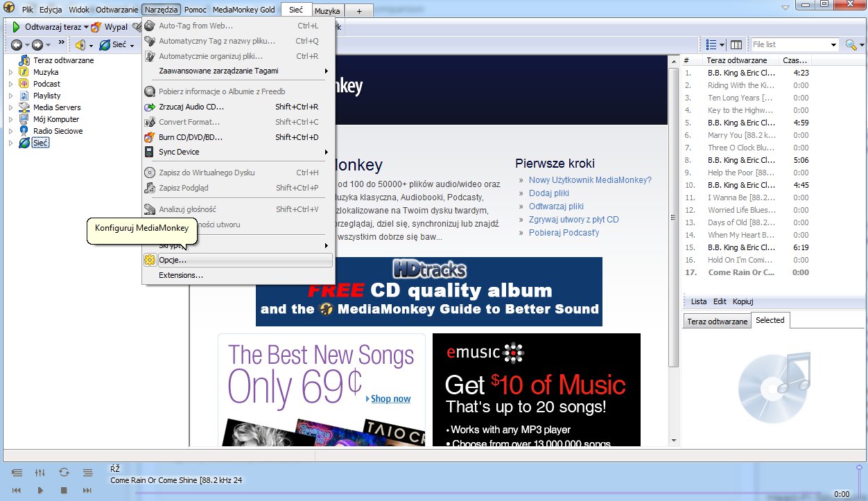Go back with the left arrow button
The width and height of the screenshot is (868, 501).
point(17,45)
